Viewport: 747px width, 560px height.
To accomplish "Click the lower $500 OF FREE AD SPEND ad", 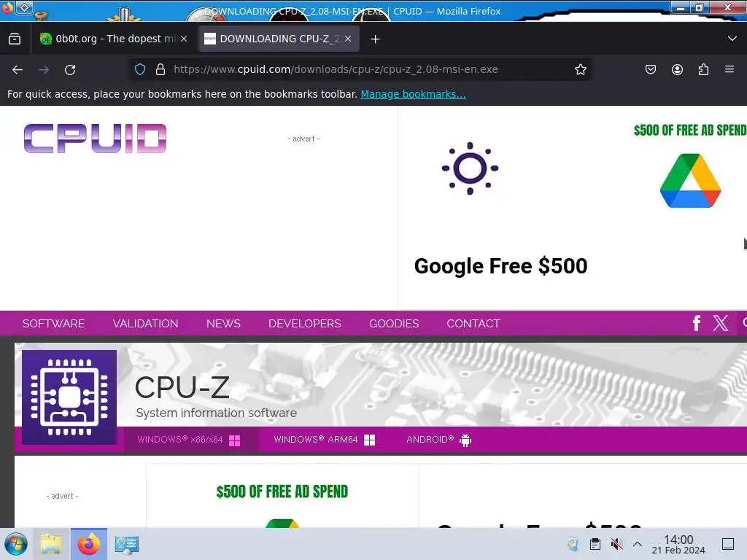I will pos(282,491).
